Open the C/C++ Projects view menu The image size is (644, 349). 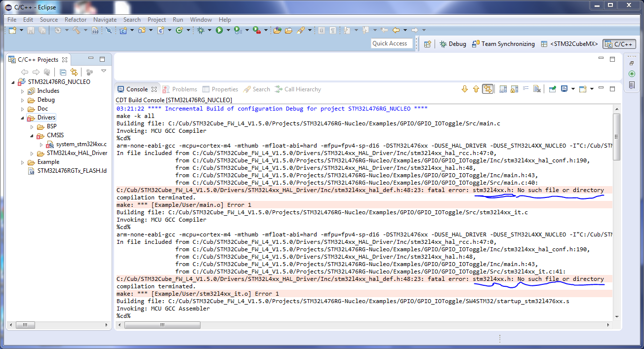[x=104, y=72]
